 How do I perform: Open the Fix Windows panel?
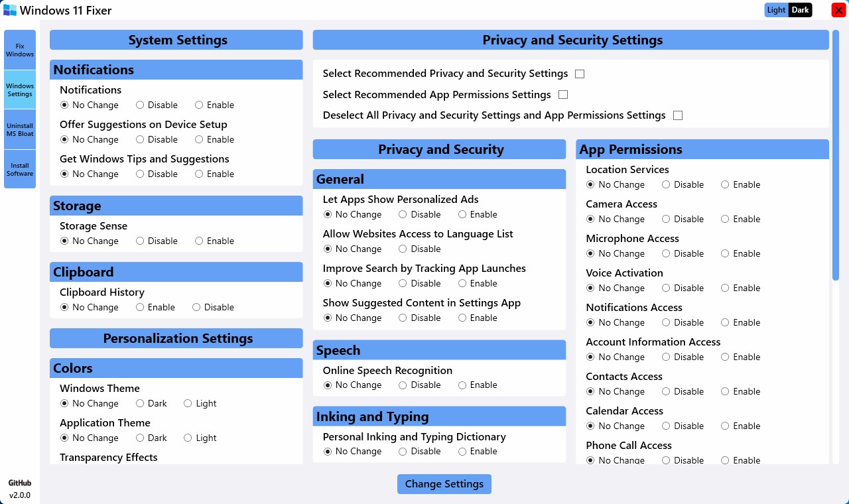(20, 49)
